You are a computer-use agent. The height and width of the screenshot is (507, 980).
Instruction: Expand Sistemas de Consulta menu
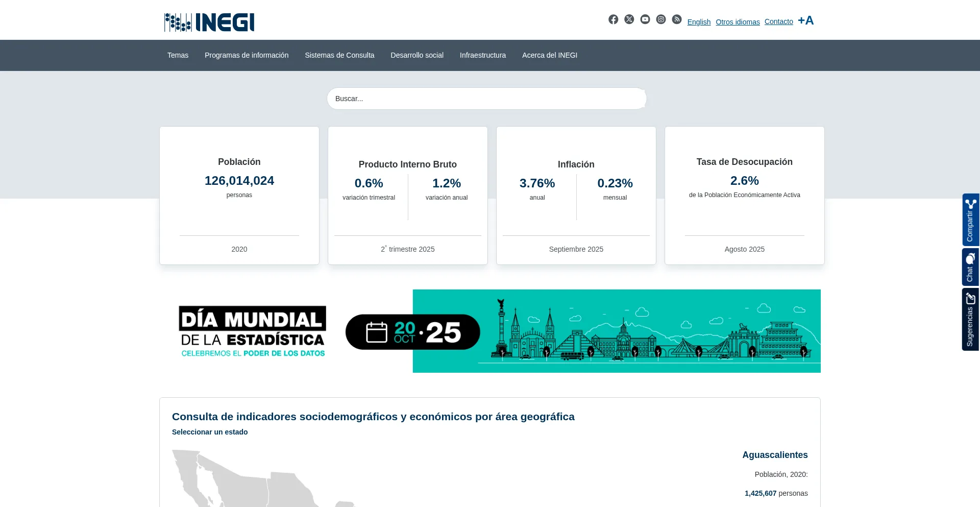pos(339,55)
